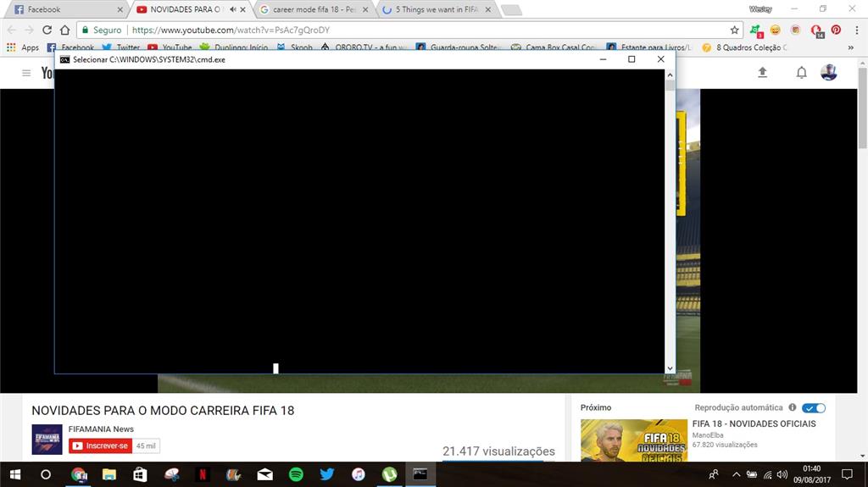Open the Mail app in taskbar

coord(265,474)
